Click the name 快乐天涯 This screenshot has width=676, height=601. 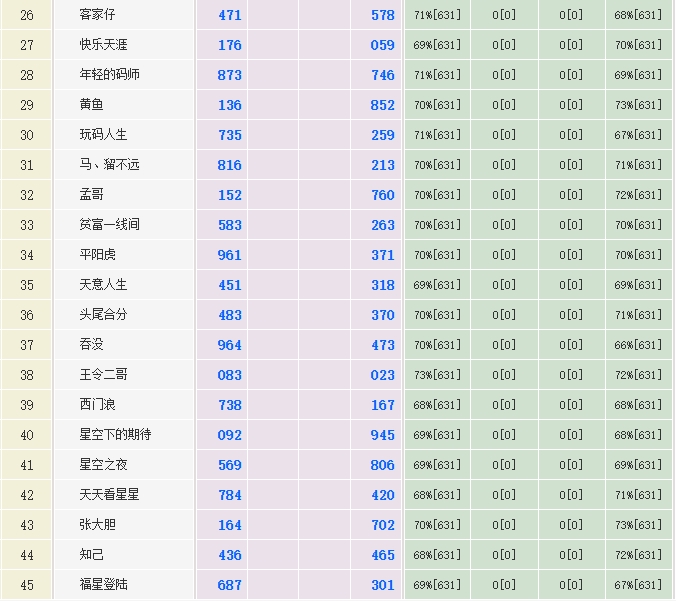104,45
